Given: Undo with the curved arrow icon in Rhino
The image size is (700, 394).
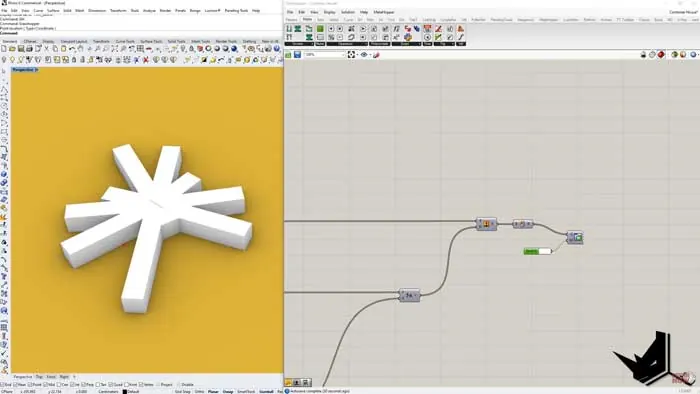Looking at the screenshot, I should pyautogui.click(x=72, y=48).
